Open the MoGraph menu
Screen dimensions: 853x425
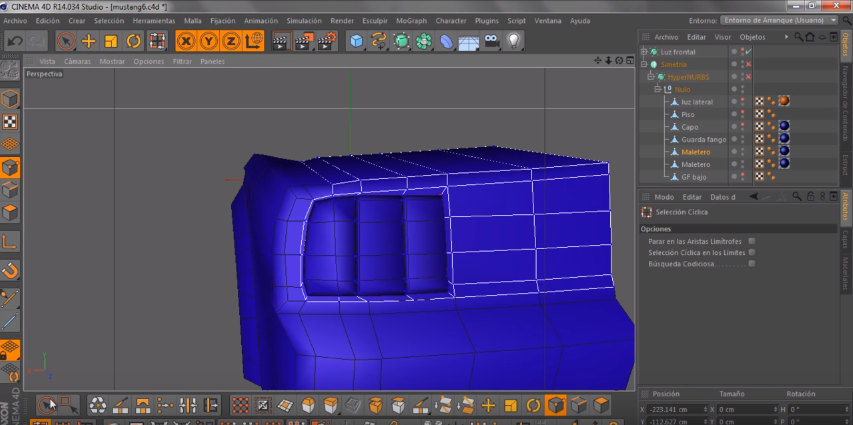point(411,21)
